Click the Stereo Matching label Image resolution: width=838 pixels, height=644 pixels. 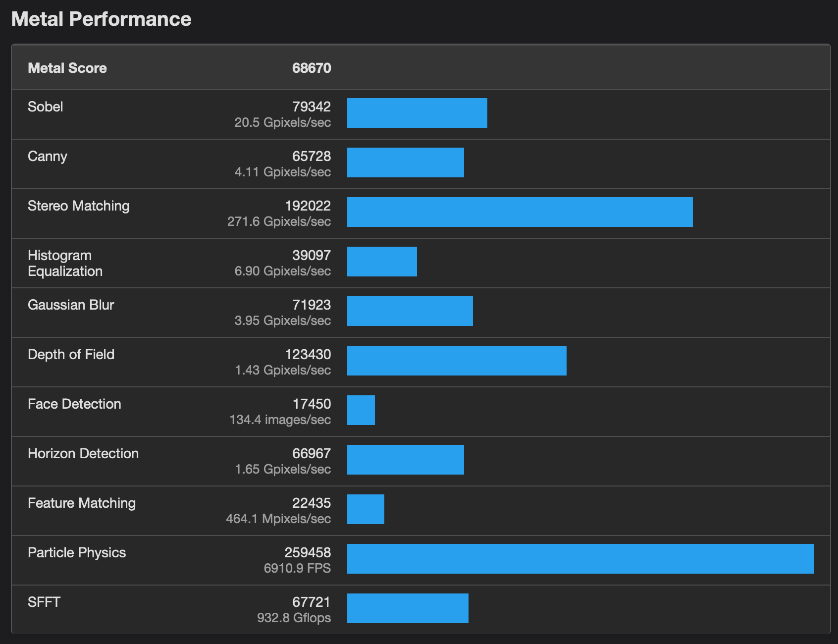[78, 206]
